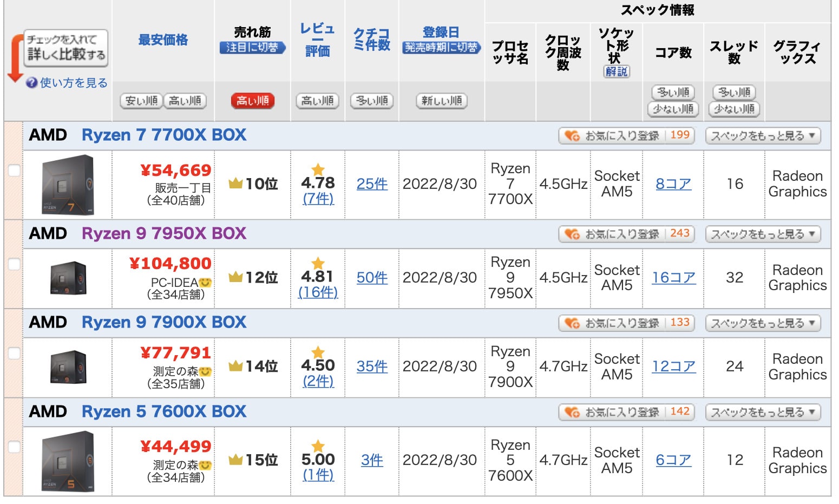This screenshot has height=504, width=839.
Task: Click the クチコミ件数 column header
Action: click(x=372, y=40)
